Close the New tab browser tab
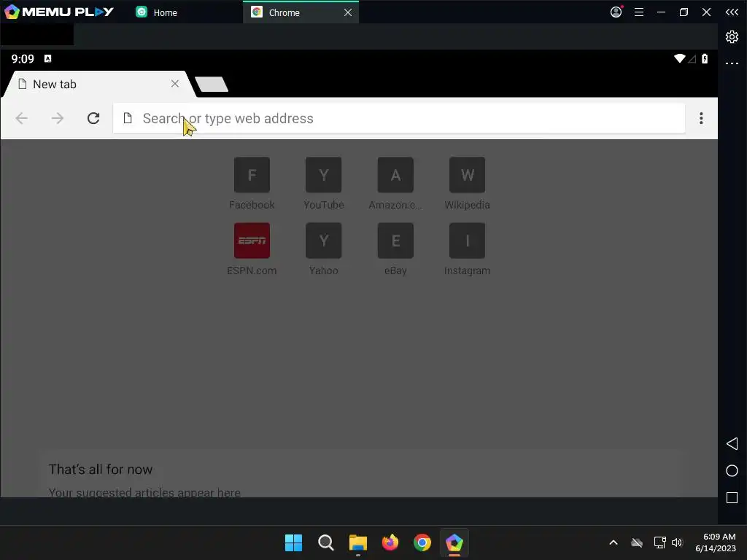 [175, 84]
